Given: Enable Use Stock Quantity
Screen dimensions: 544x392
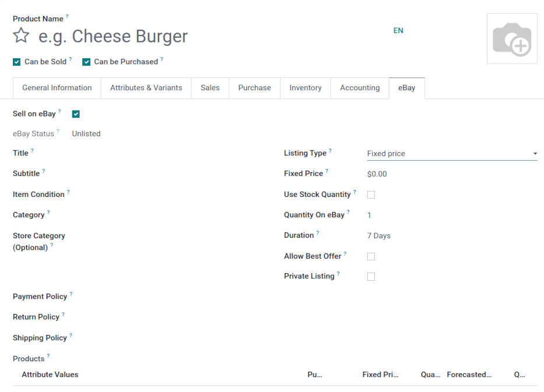Looking at the screenshot, I should click(371, 195).
